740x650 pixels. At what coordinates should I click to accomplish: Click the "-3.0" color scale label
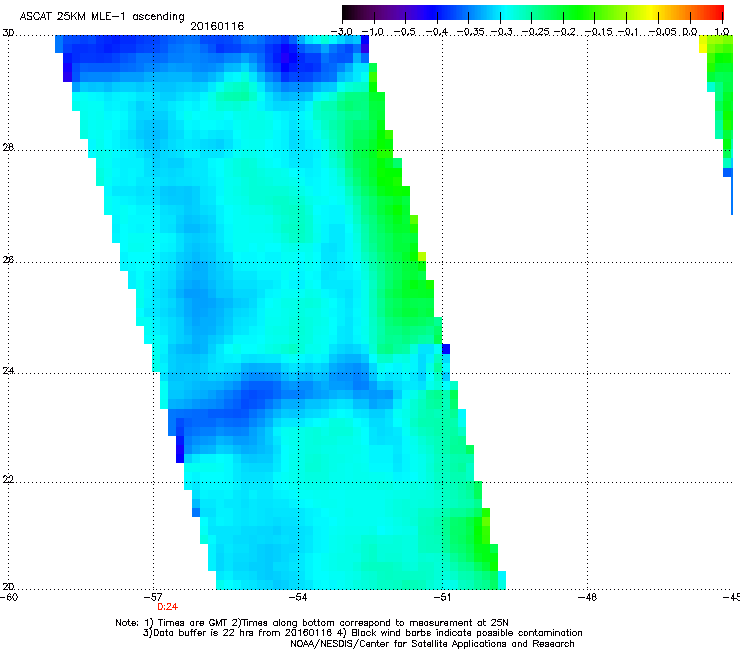coord(342,32)
